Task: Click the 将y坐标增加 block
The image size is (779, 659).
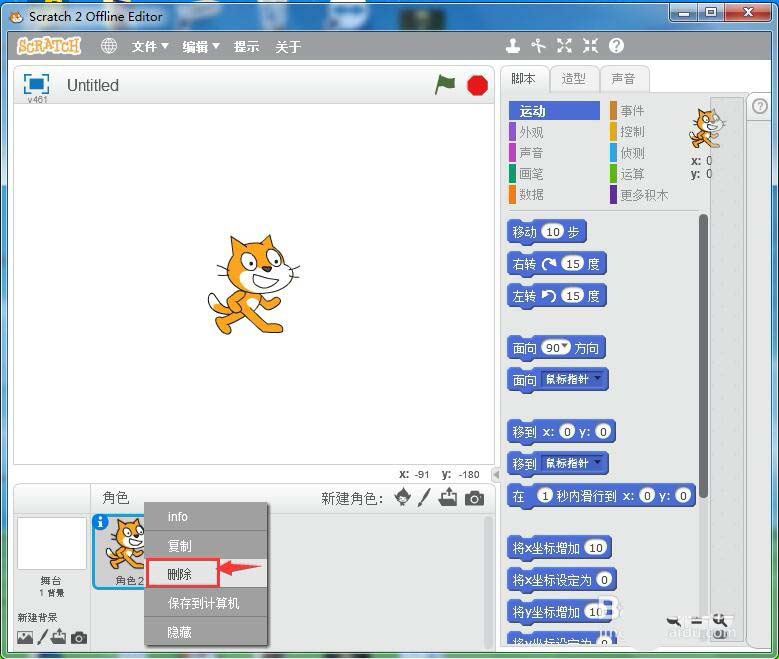Action: (x=561, y=612)
